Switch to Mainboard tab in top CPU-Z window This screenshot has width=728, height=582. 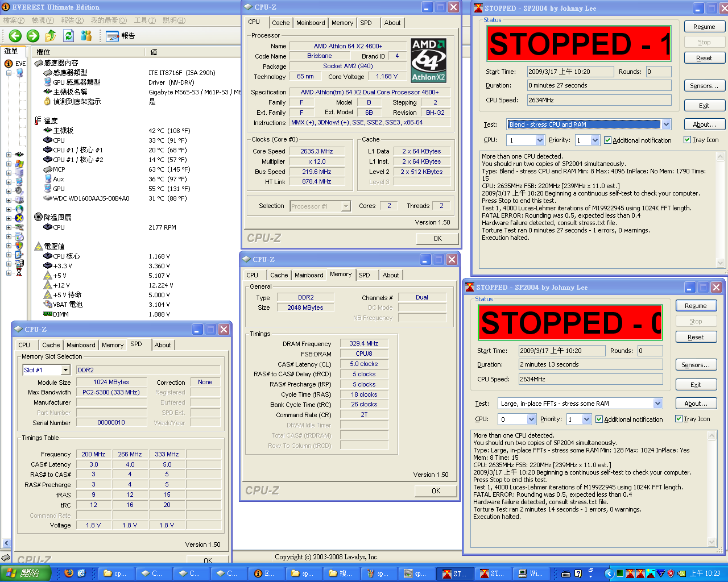click(311, 23)
